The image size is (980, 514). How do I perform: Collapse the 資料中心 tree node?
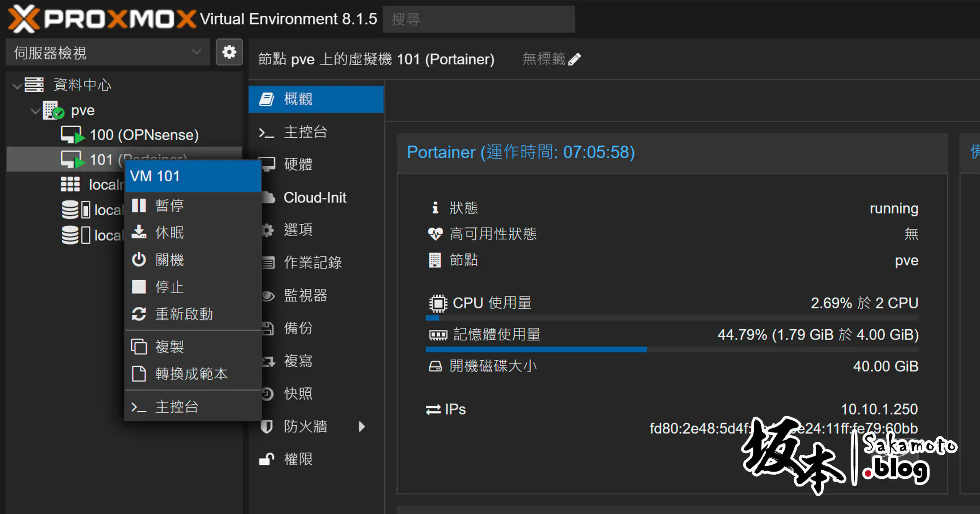17,86
